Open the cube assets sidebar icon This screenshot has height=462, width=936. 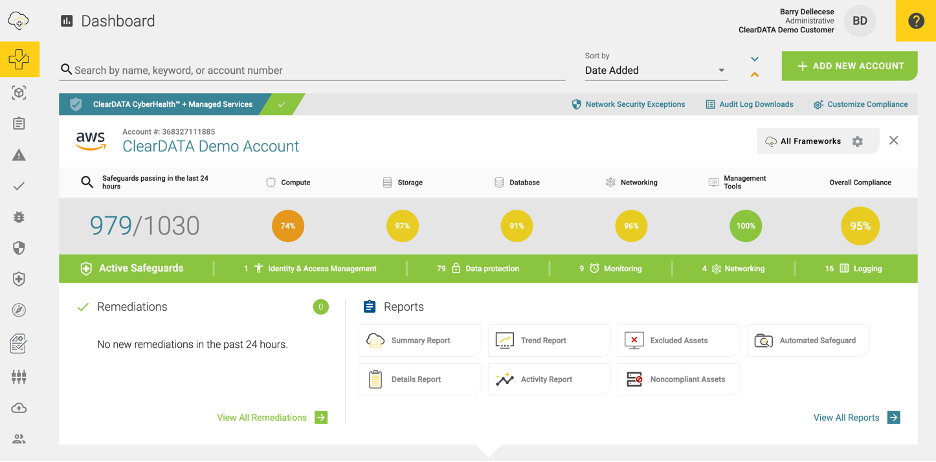pyautogui.click(x=19, y=93)
